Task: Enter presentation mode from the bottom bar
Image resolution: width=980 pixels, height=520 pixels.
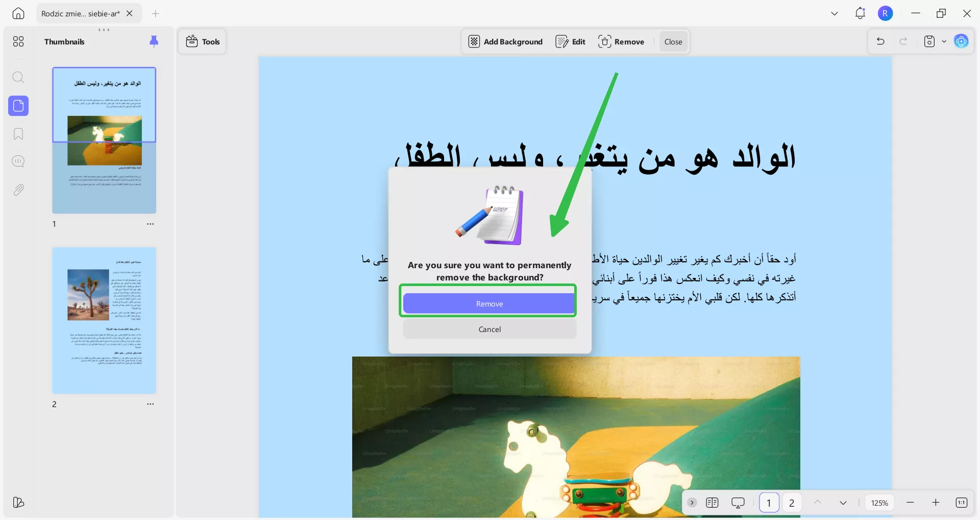Action: (x=739, y=503)
